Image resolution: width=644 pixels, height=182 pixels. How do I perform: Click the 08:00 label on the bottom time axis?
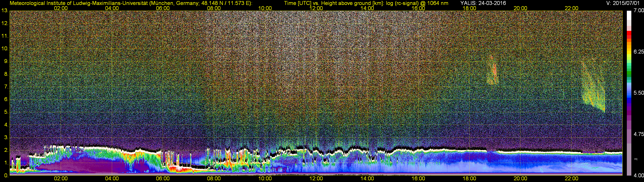(x=214, y=179)
